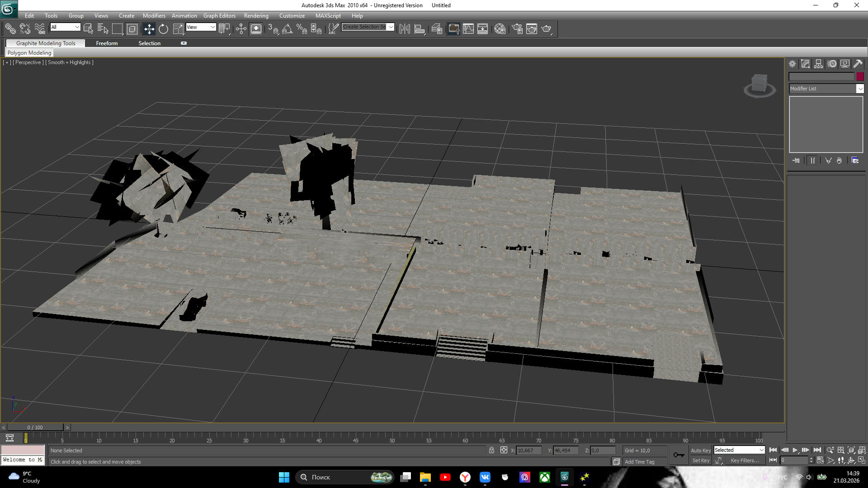Image resolution: width=868 pixels, height=488 pixels.
Task: Switch to the Hierarchy panel tab
Action: pyautogui.click(x=818, y=64)
